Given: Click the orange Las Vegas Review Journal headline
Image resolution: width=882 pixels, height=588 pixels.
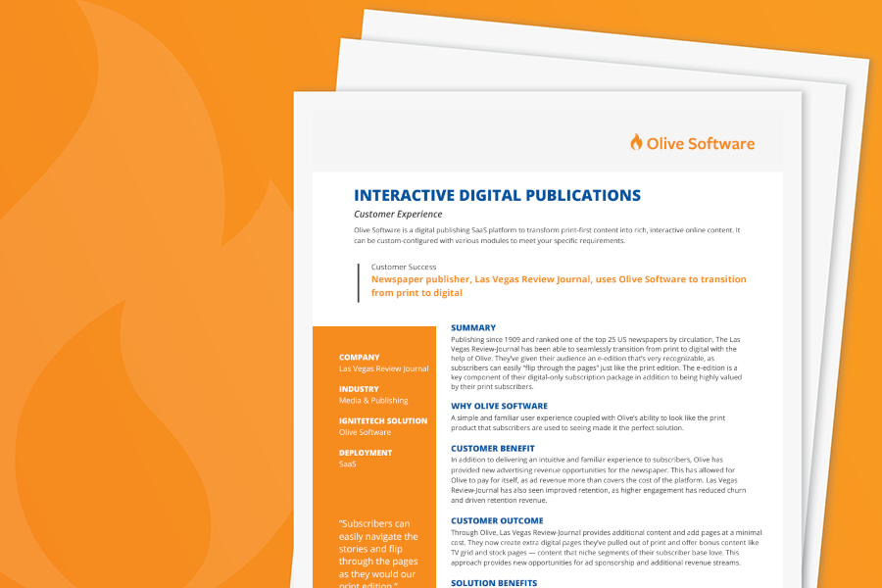Looking at the screenshot, I should [x=559, y=286].
